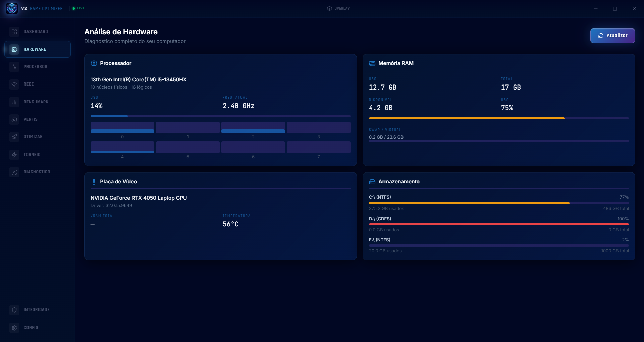Click the 12.7 GB RAM used value
This screenshot has width=644, height=342.
click(x=383, y=88)
